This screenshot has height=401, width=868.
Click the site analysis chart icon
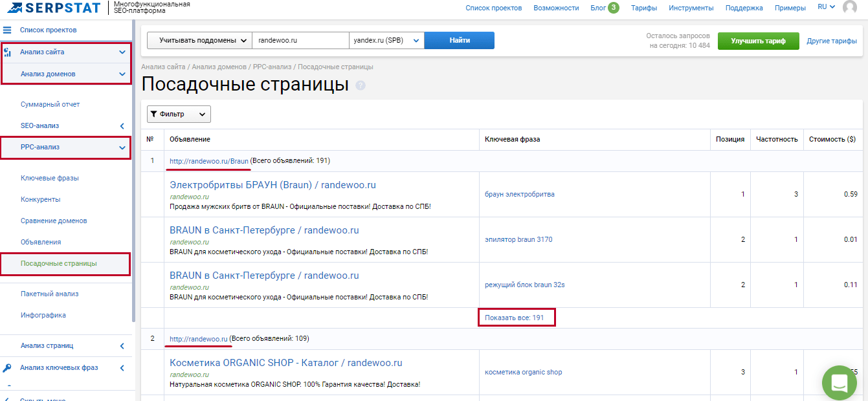tap(7, 52)
